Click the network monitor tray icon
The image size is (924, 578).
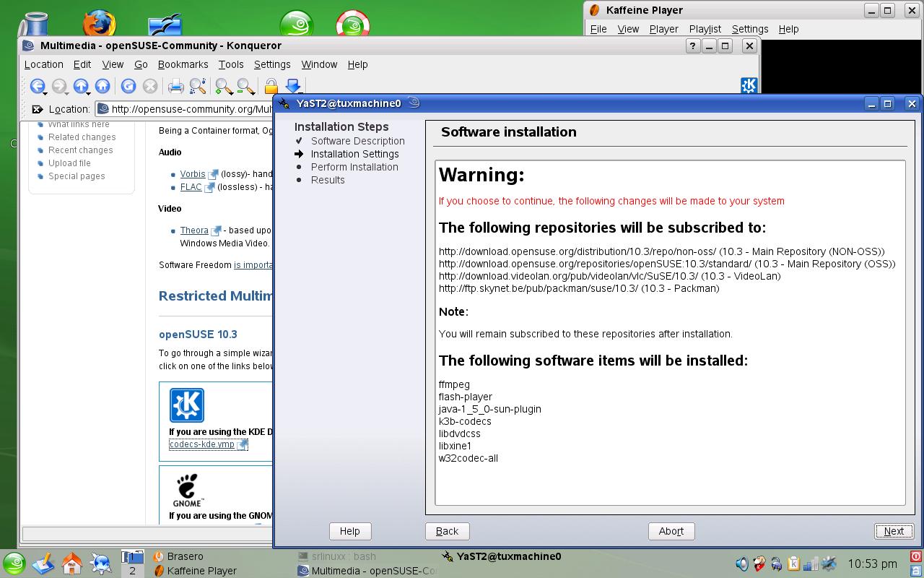(x=811, y=564)
